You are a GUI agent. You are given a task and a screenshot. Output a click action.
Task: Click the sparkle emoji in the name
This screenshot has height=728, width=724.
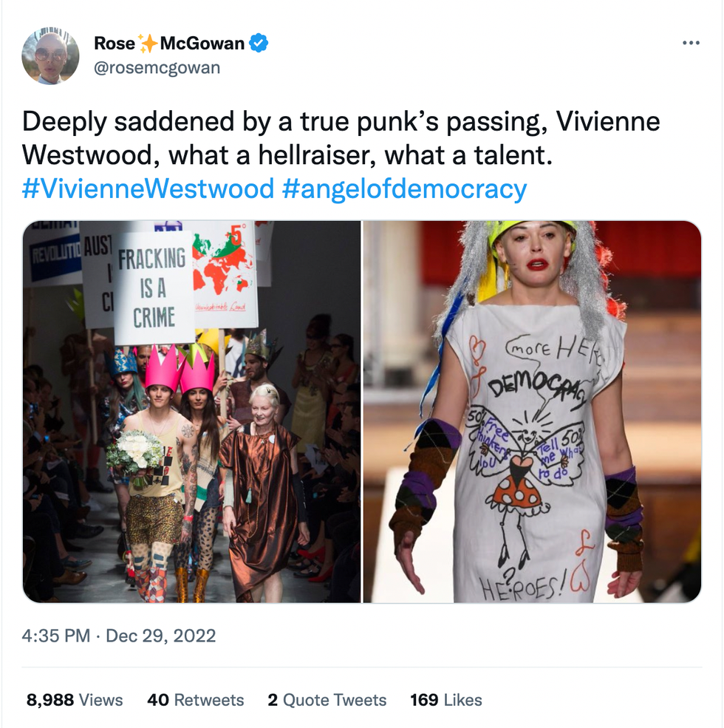pos(148,43)
